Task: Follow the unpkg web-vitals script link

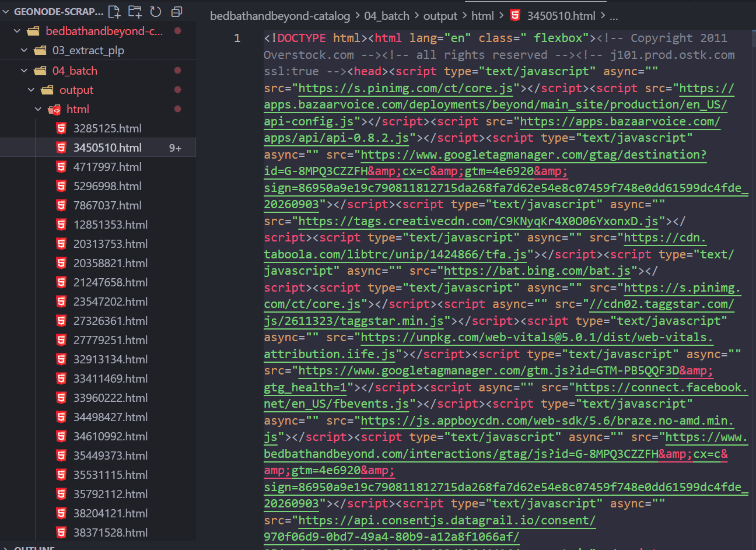Action: (x=537, y=337)
